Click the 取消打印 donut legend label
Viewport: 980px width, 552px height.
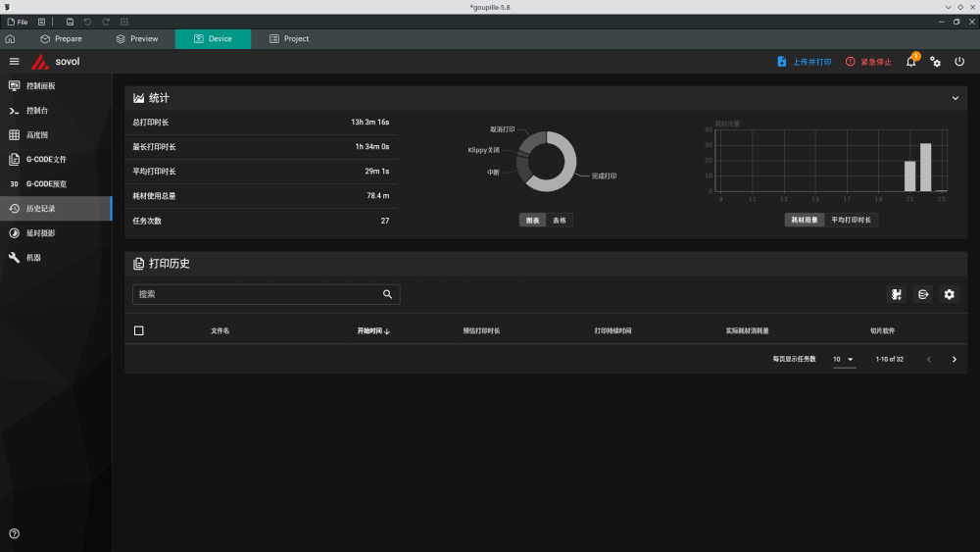503,129
